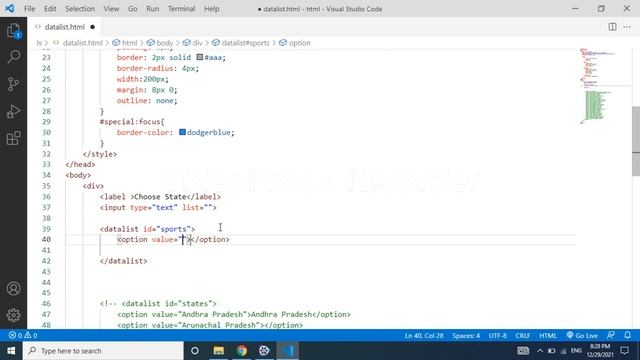The image size is (640, 360).
Task: Open the File menu
Action: [29, 9]
